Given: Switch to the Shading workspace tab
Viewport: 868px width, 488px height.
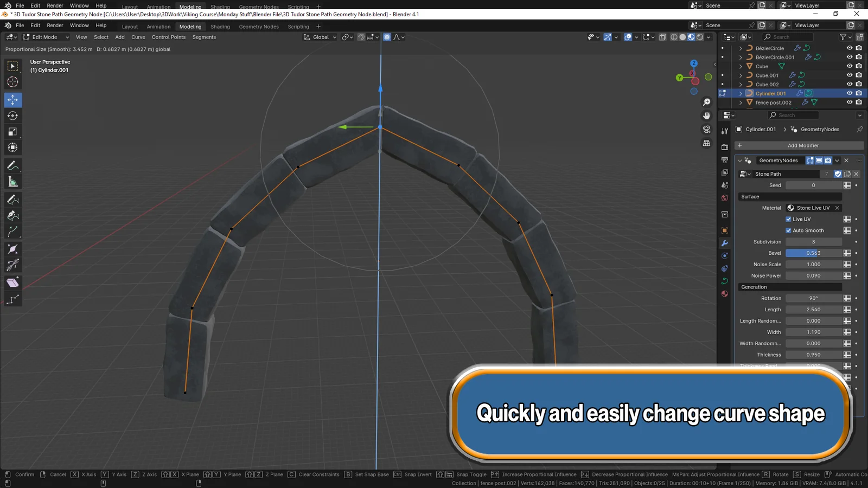Looking at the screenshot, I should coord(220,26).
